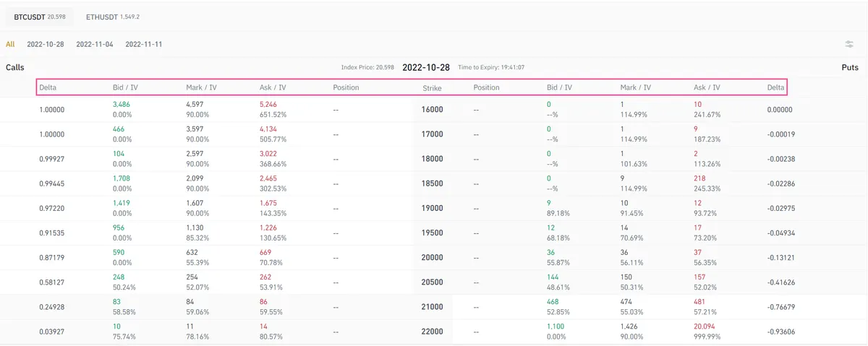The width and height of the screenshot is (868, 346).
Task: Click call ask price 669
Action: point(266,252)
